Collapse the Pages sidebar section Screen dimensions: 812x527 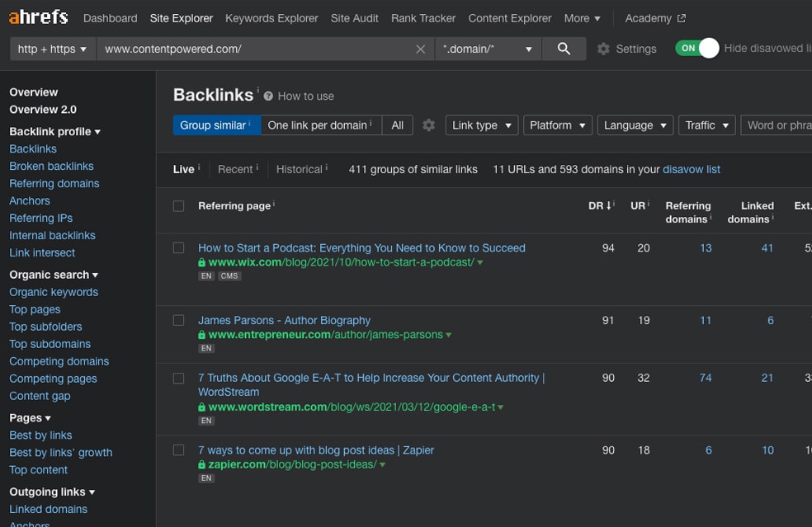pos(30,418)
